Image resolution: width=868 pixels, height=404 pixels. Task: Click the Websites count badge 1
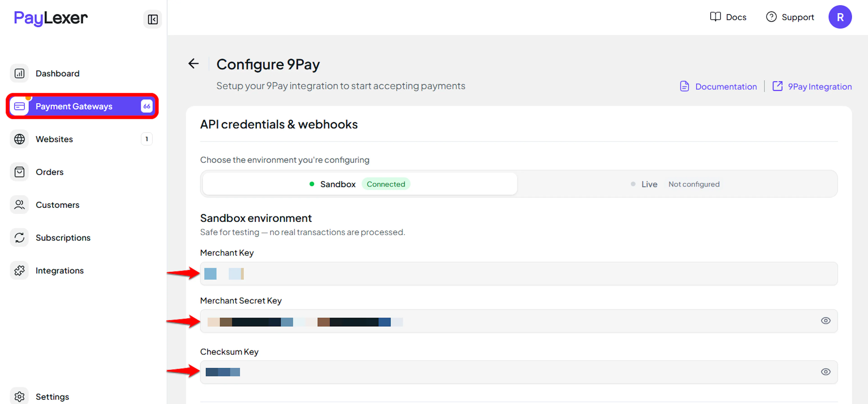pos(146,139)
